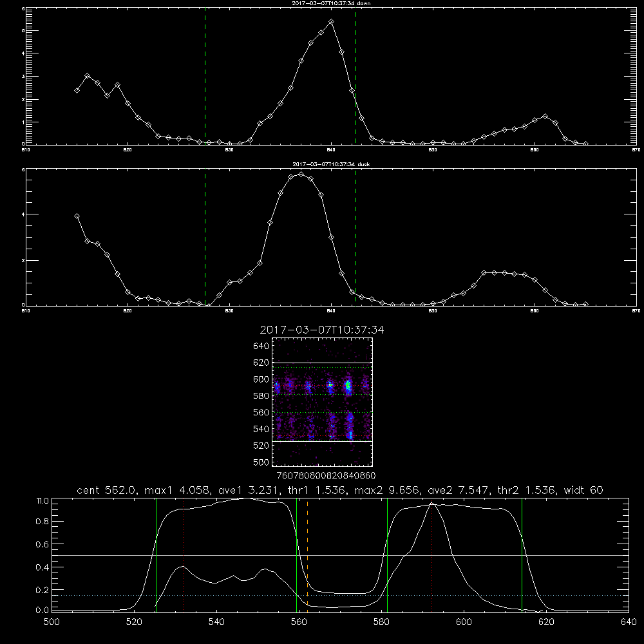The image size is (644, 644).
Task: Select the "ave2 7.547" value
Action: 458,490
